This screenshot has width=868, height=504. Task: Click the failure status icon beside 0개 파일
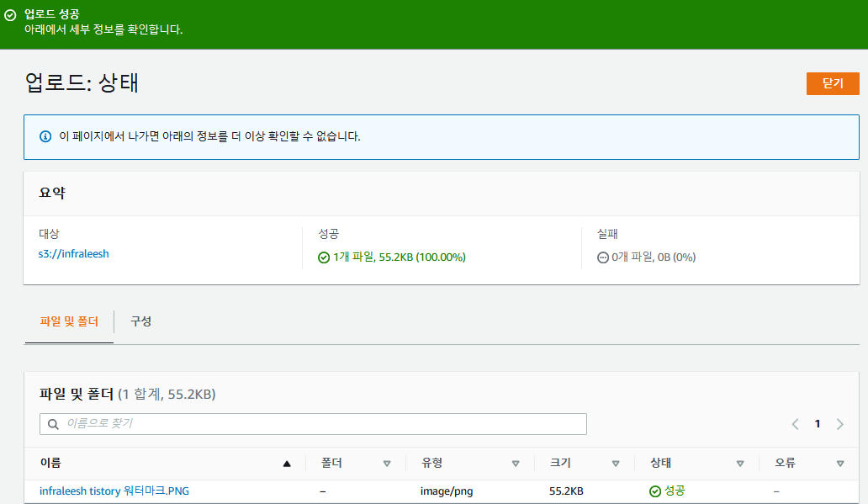[x=603, y=257]
